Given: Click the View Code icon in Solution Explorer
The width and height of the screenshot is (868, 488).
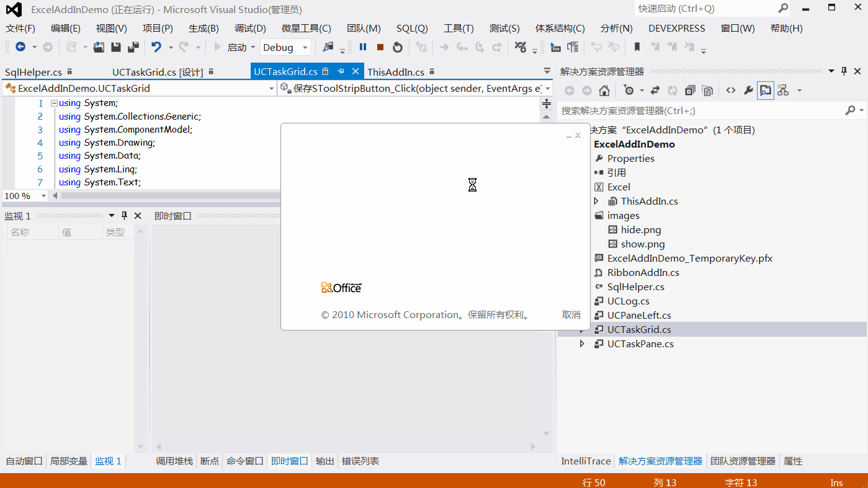Looking at the screenshot, I should 731,91.
